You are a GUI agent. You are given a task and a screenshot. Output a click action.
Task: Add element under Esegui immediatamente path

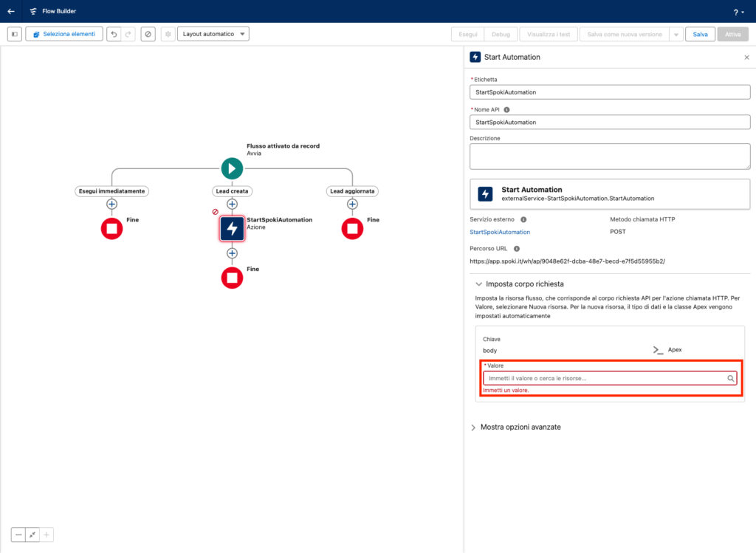pos(111,205)
